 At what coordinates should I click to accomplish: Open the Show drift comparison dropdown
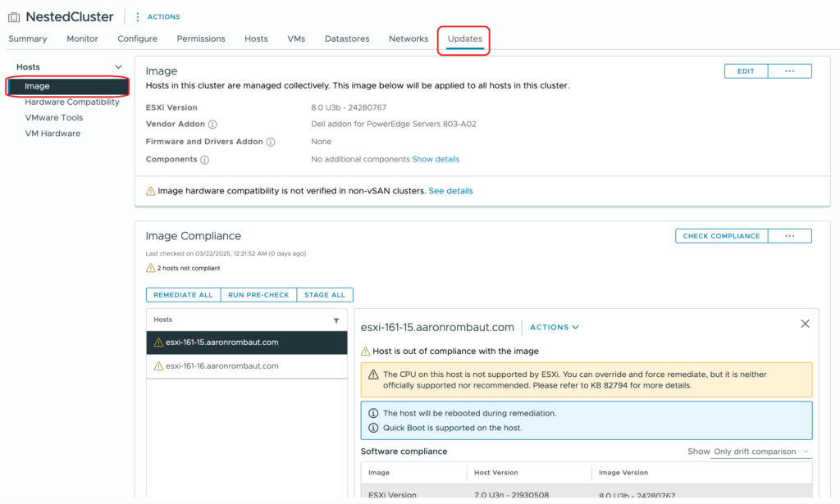coord(761,452)
